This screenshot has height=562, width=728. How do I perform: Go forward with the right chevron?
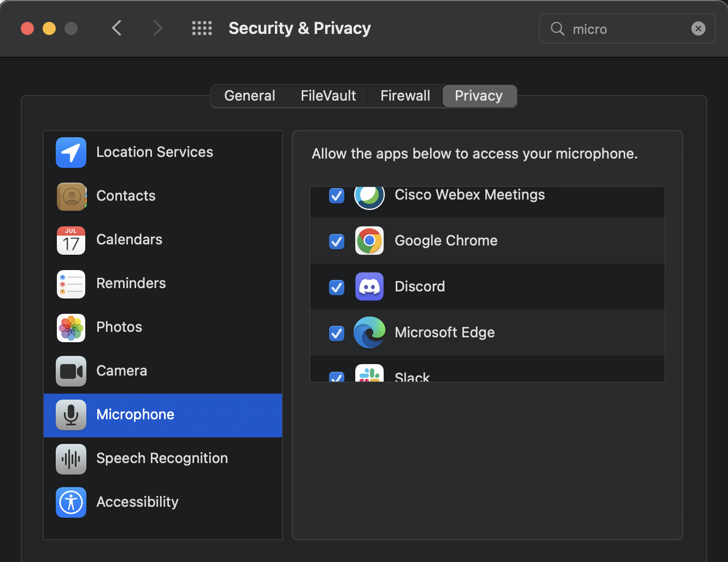[x=158, y=28]
